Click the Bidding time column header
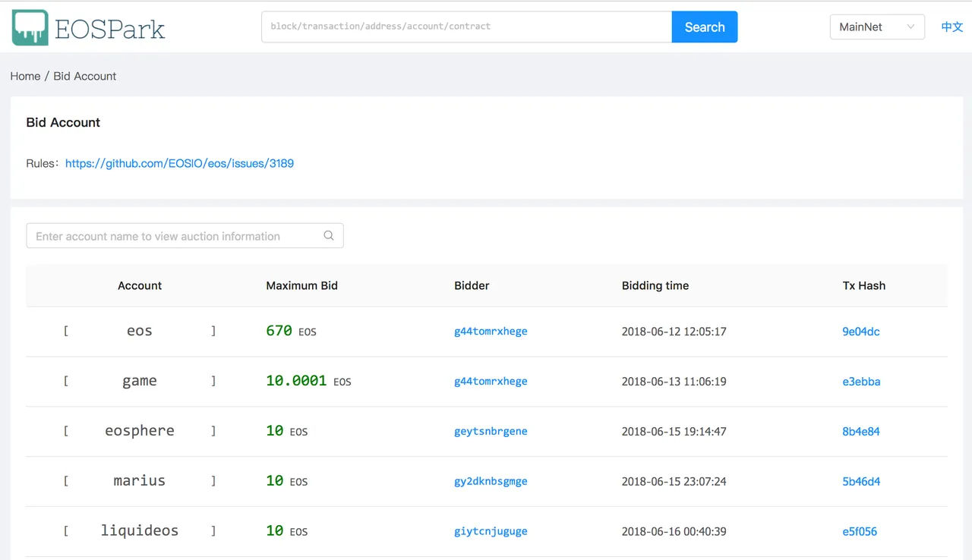The height and width of the screenshot is (560, 972). (x=655, y=286)
